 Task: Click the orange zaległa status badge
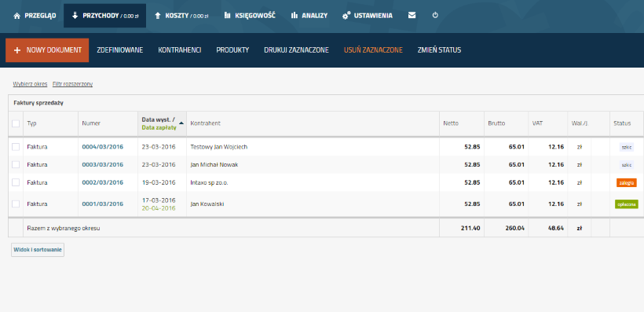pyautogui.click(x=627, y=182)
